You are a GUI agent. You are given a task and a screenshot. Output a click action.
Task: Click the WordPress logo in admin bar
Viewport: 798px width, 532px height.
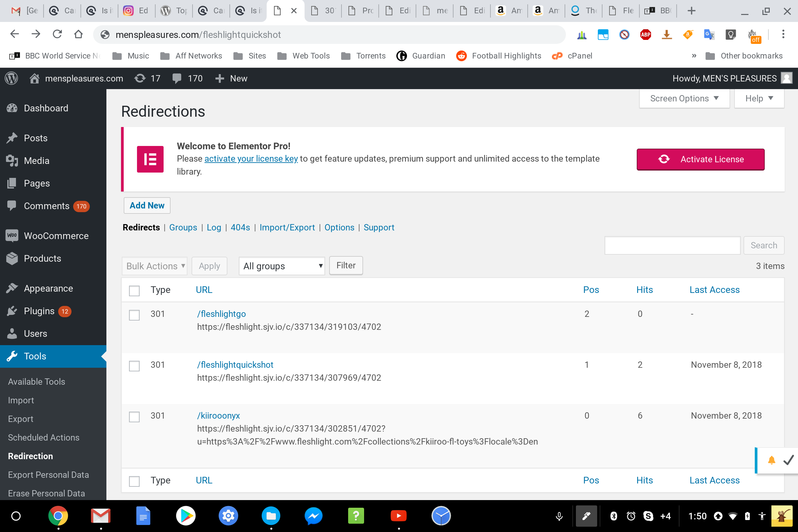point(12,78)
